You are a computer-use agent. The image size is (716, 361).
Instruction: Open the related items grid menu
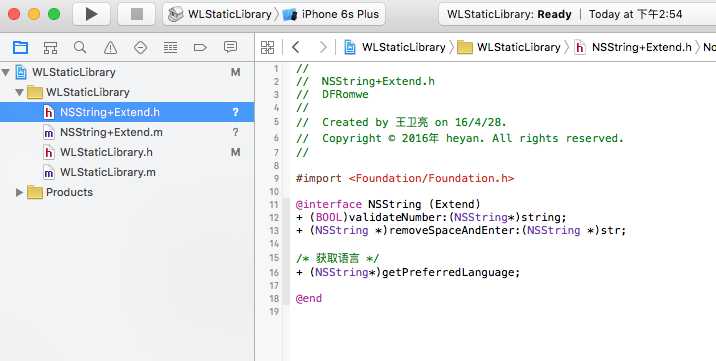tap(267, 47)
